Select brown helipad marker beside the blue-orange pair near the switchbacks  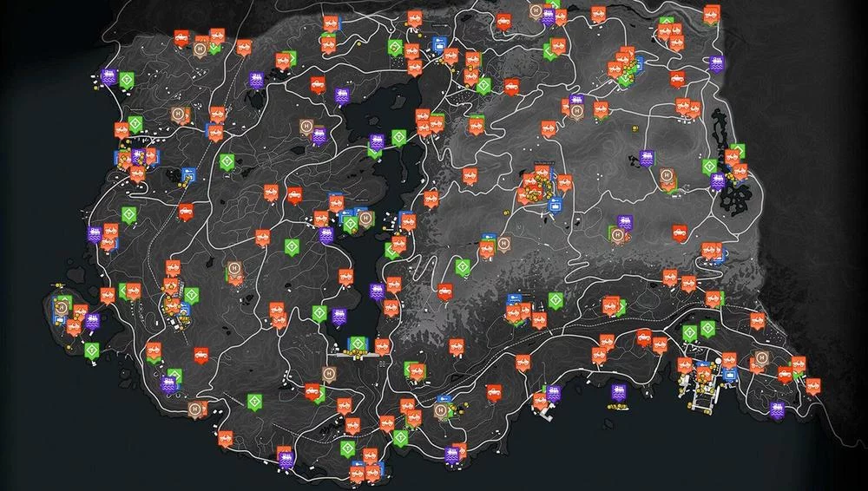coord(503,244)
